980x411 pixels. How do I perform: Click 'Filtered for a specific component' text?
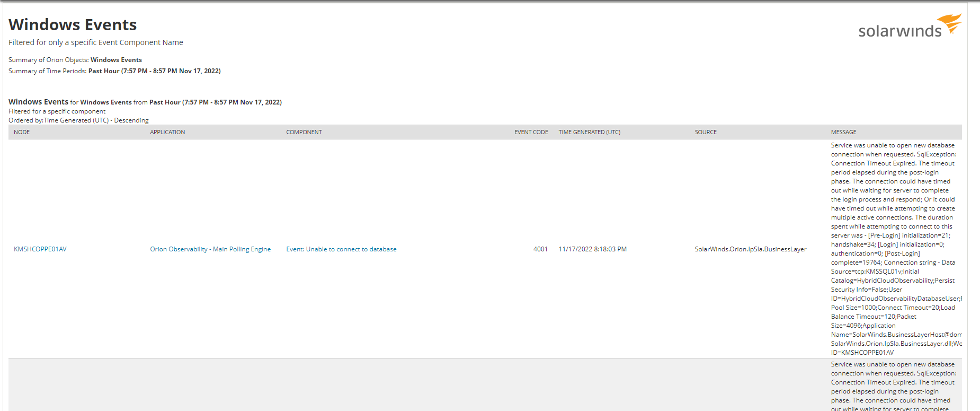pyautogui.click(x=57, y=111)
